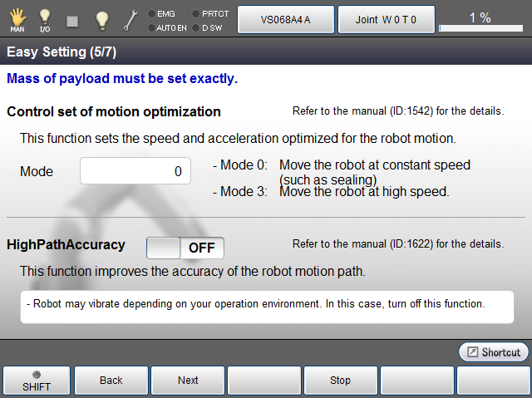
Task: Click the D SW indicator light
Action: [196, 27]
